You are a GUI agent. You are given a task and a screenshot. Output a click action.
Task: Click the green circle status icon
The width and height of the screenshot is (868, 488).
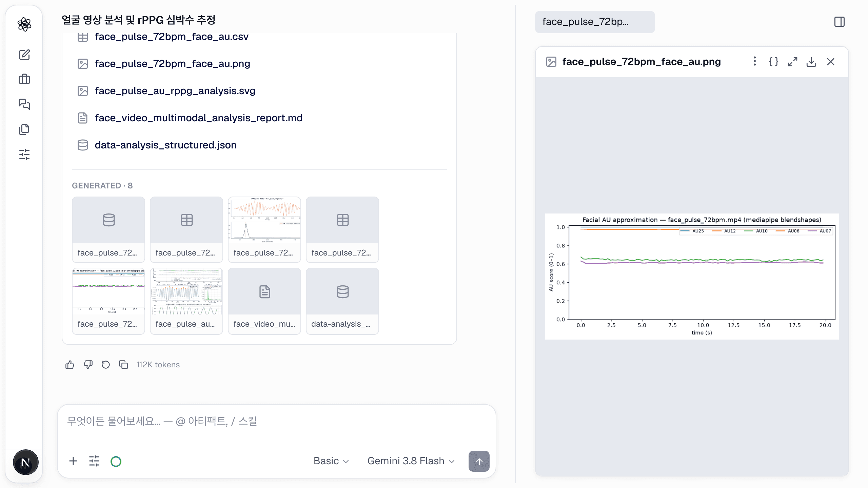116,461
